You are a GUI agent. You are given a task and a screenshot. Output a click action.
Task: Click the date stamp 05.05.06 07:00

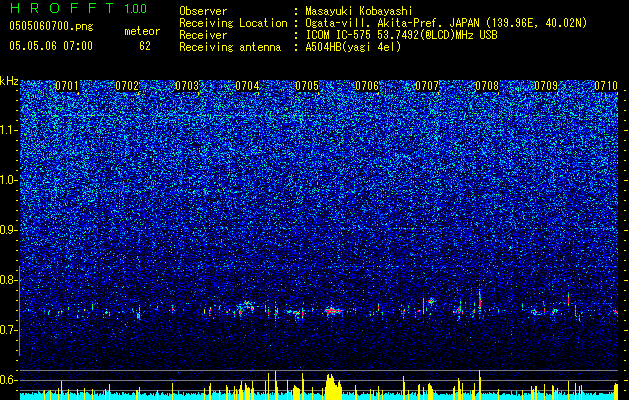[x=51, y=46]
